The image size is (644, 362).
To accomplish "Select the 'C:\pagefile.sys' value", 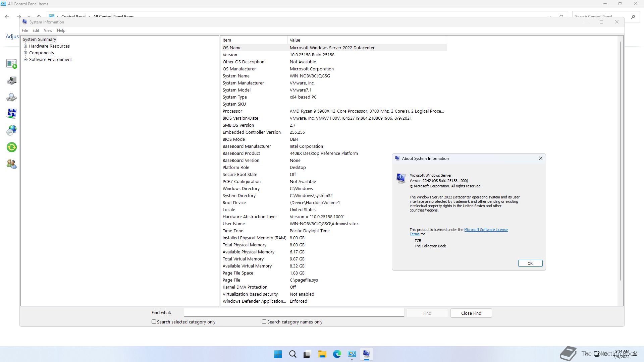I will coord(304,280).
